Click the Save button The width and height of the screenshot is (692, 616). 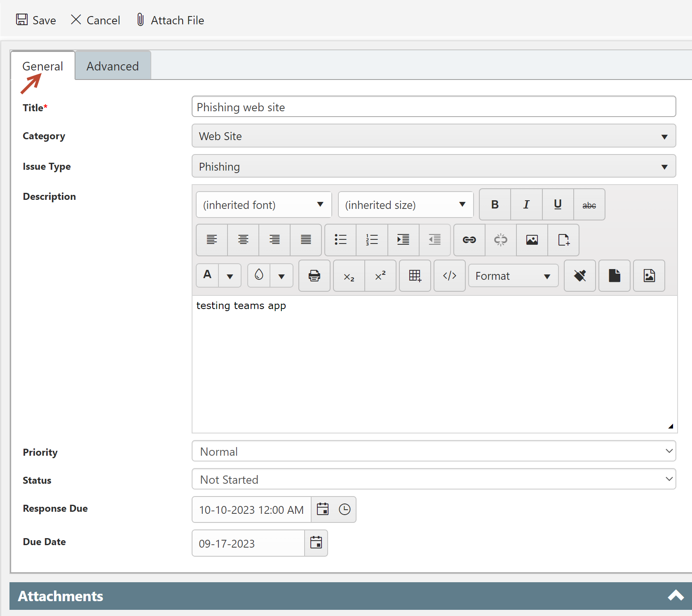[36, 20]
